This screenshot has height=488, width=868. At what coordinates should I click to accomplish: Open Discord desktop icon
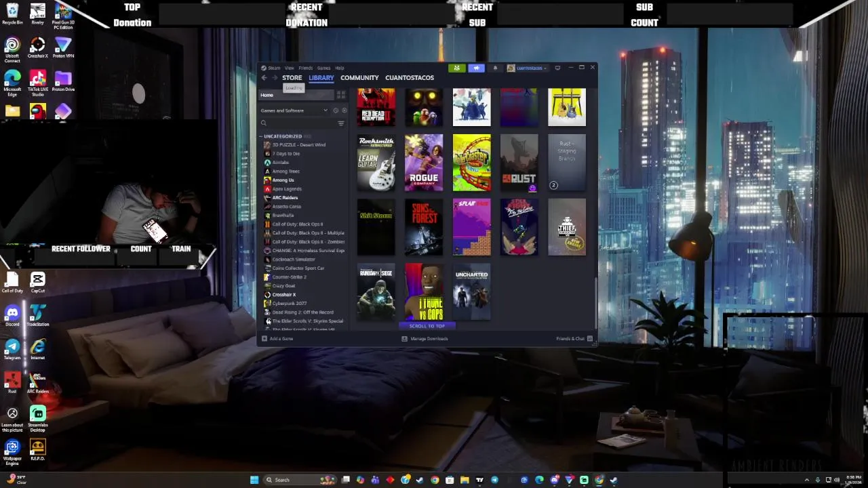point(12,316)
